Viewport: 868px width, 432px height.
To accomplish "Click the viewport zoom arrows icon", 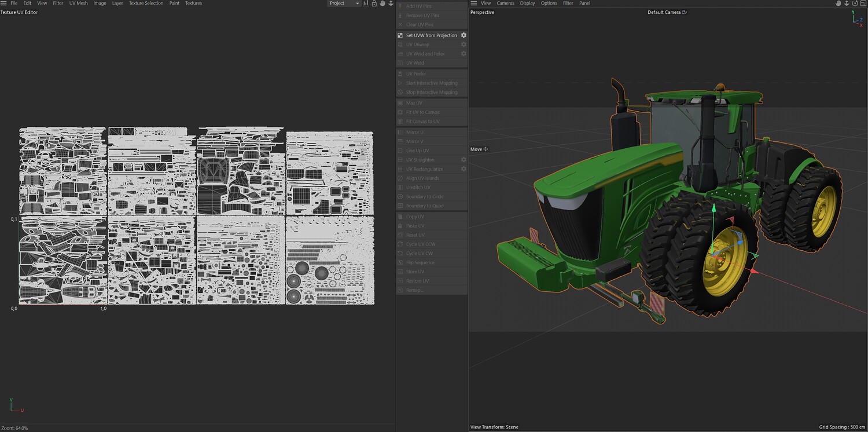I will click(846, 3).
